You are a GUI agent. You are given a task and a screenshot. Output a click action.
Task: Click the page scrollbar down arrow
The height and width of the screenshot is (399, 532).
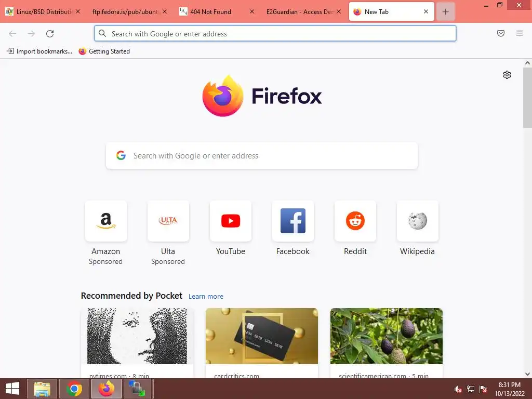click(527, 374)
